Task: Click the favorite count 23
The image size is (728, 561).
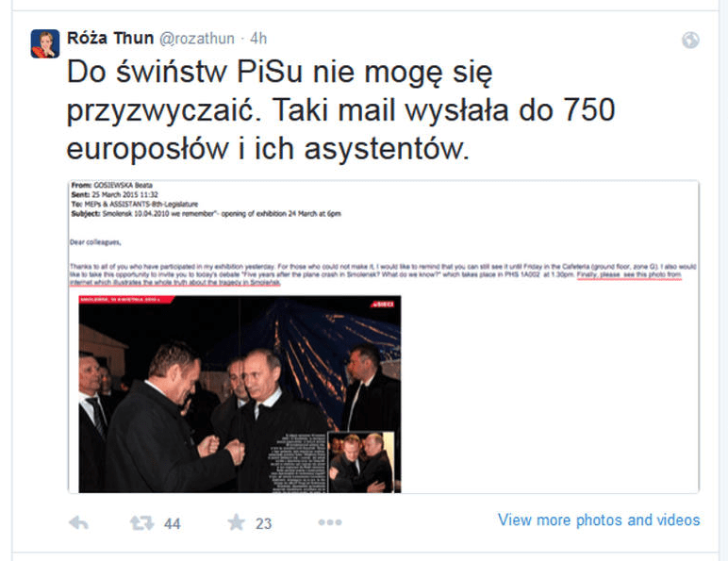Action: click(x=264, y=524)
